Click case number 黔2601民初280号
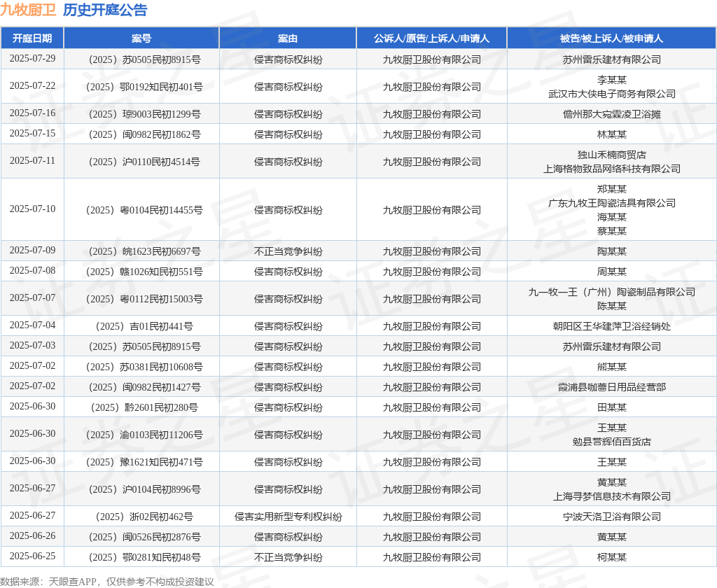717x588 pixels. click(144, 407)
